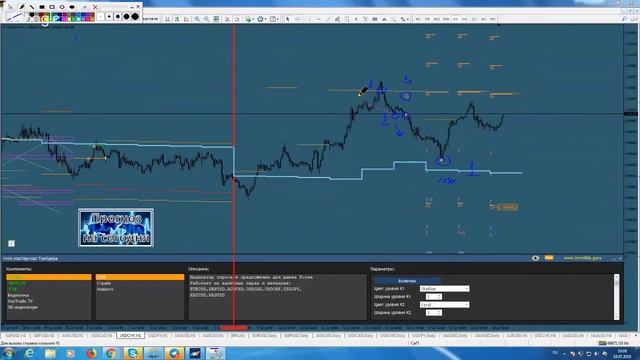Viewport: 640px width, 360px height.
Task: Switch to the GBPUSD,H1 chart tab
Action: (44, 336)
